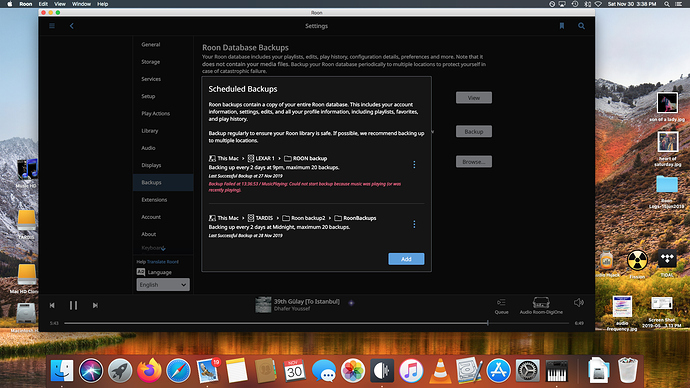Launch Firefox from the dock
The height and width of the screenshot is (388, 690).
point(149,370)
